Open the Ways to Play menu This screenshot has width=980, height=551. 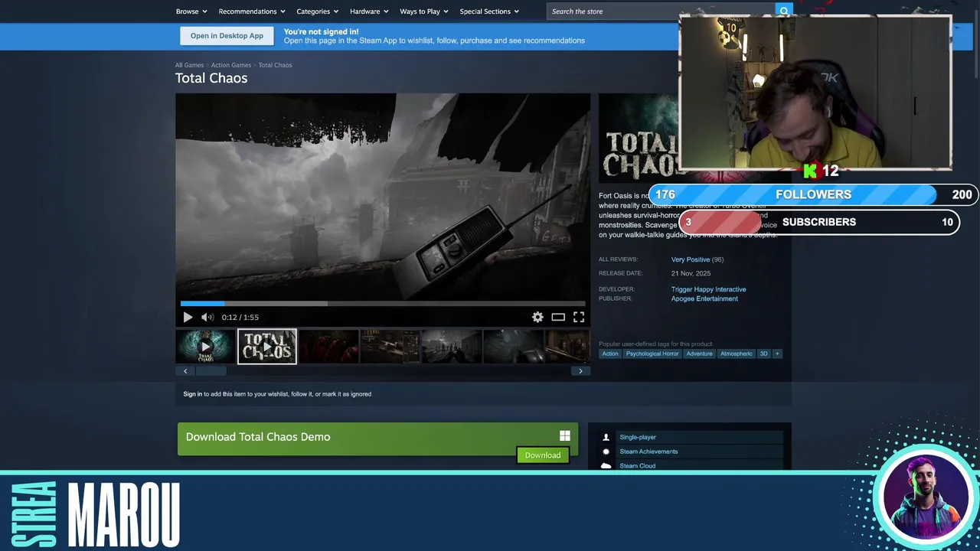point(424,11)
